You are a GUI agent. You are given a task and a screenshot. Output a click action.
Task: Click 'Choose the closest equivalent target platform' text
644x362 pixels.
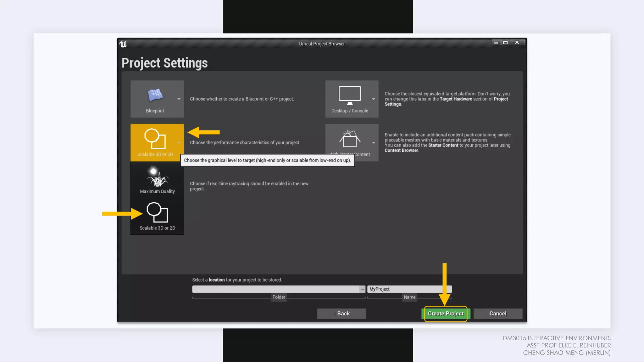(x=430, y=94)
